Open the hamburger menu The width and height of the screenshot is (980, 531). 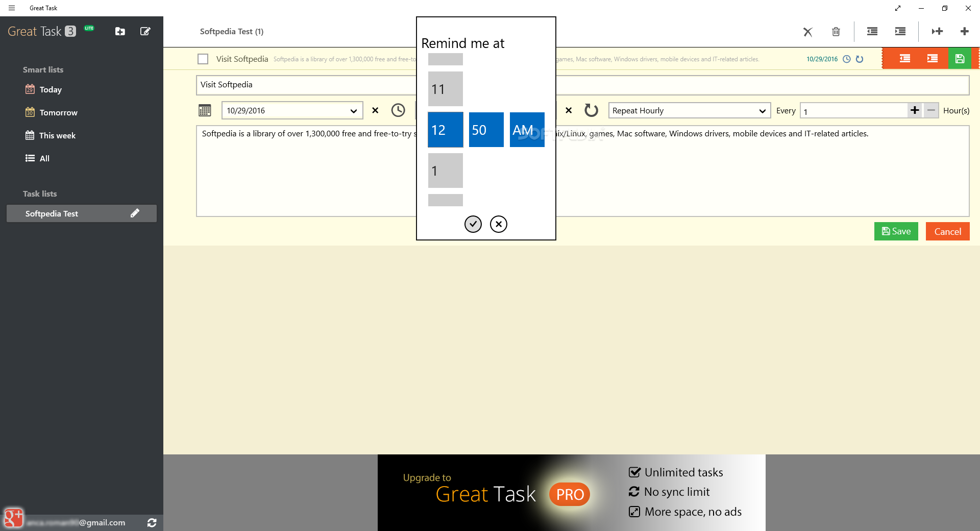pos(12,8)
